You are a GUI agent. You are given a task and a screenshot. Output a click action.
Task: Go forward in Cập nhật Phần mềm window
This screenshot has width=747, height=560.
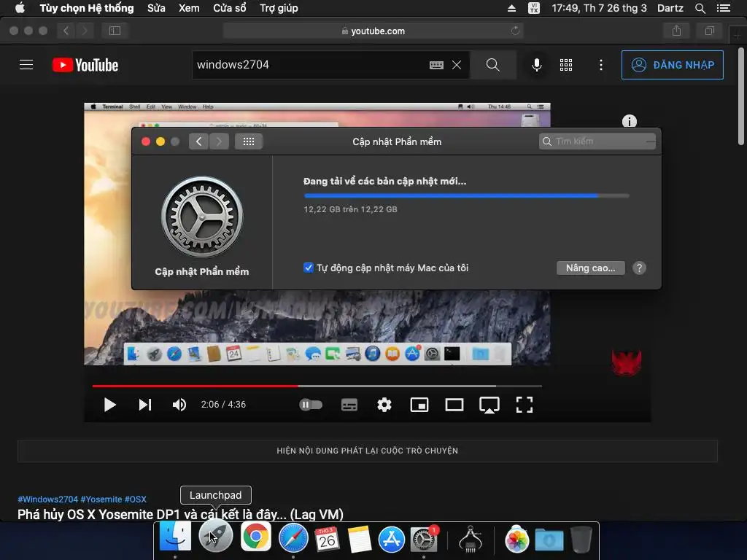tap(219, 141)
